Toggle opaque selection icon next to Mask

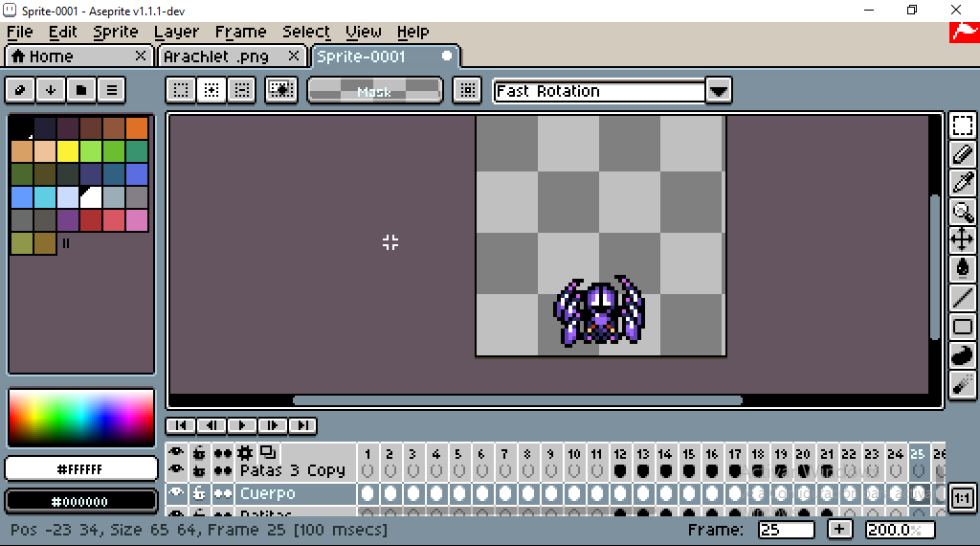(281, 90)
